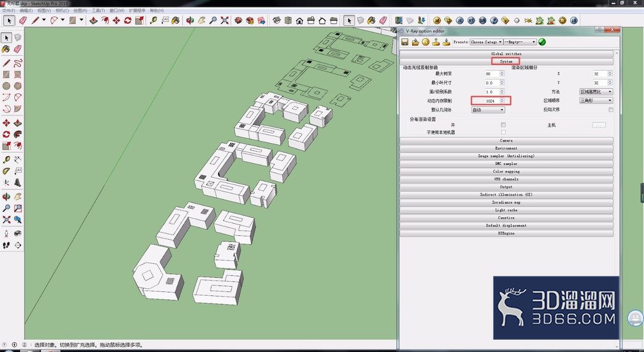Open the 默认几何体 dropdown
This screenshot has width=644, height=352.
click(488, 110)
